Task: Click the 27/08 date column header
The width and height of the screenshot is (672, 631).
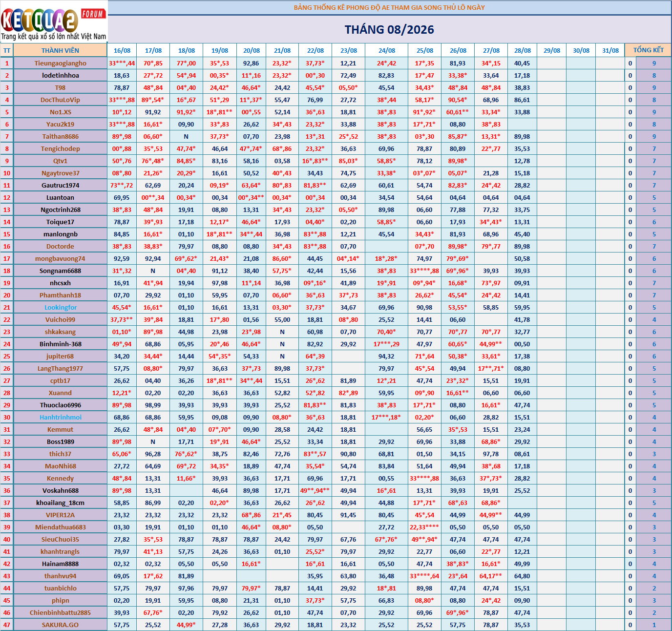Action: (x=491, y=50)
